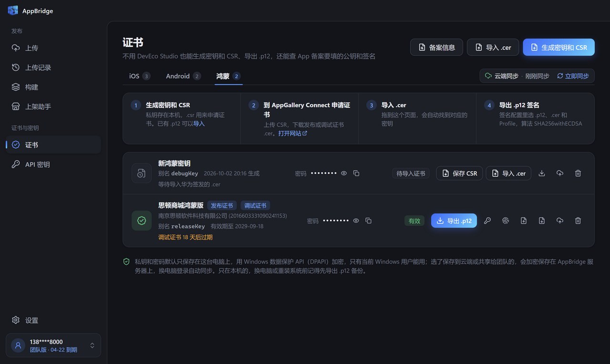Click key icon in 思顿商城鸿蒙版 row

point(487,221)
